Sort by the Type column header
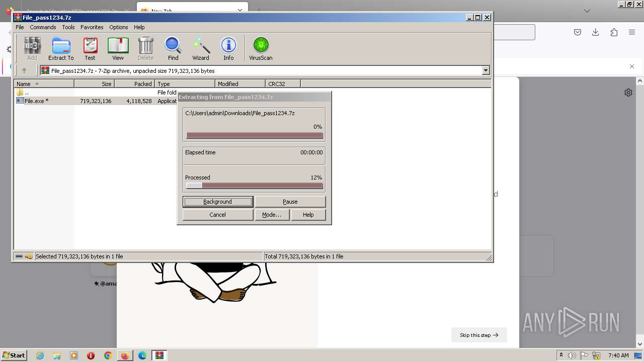Viewport: 644px width, 362px height. (x=185, y=84)
